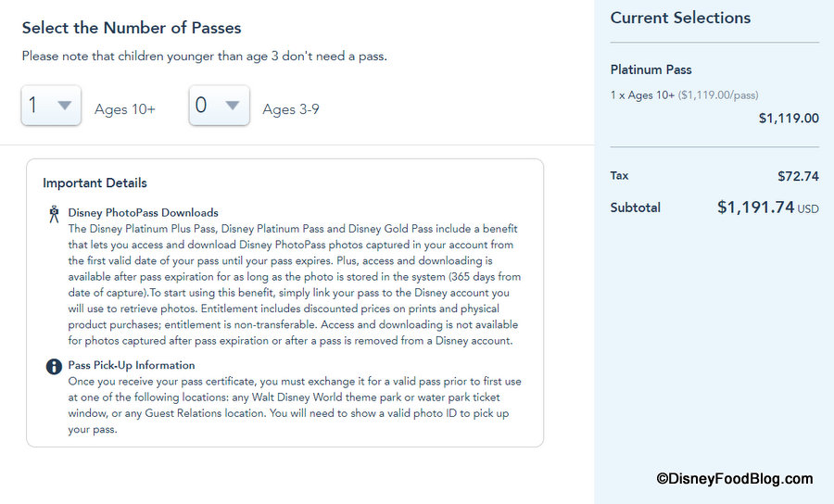
Task: Click the "Current Selections" heading
Action: pyautogui.click(x=680, y=18)
